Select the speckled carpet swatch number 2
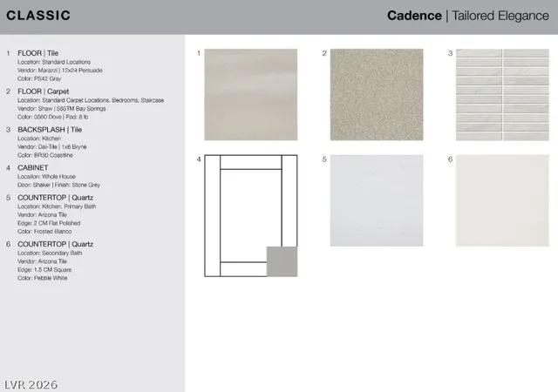Image resolution: width=558 pixels, height=392 pixels. (x=377, y=95)
